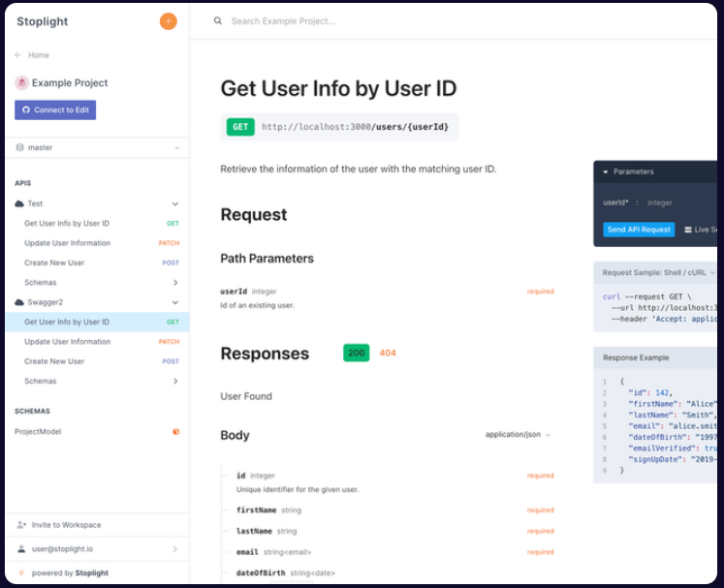Open Request Sample language dropdown
The image size is (724, 588).
point(657,273)
